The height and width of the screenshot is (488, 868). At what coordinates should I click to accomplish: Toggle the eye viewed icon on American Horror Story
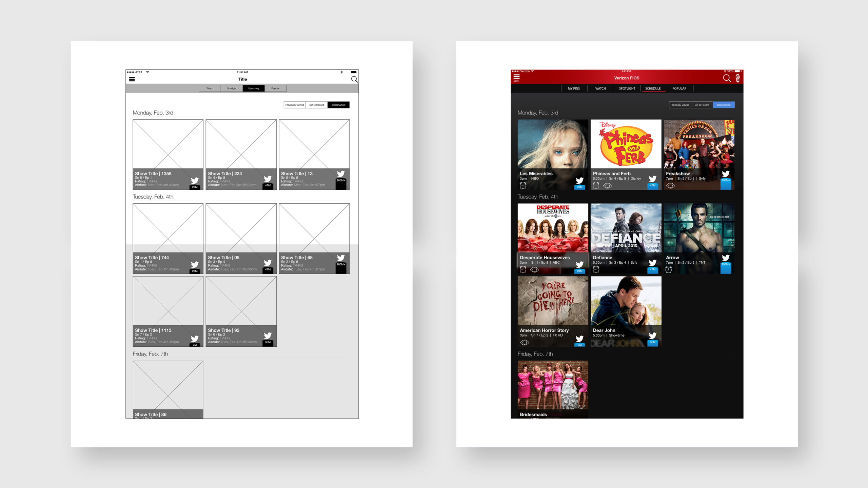[525, 343]
